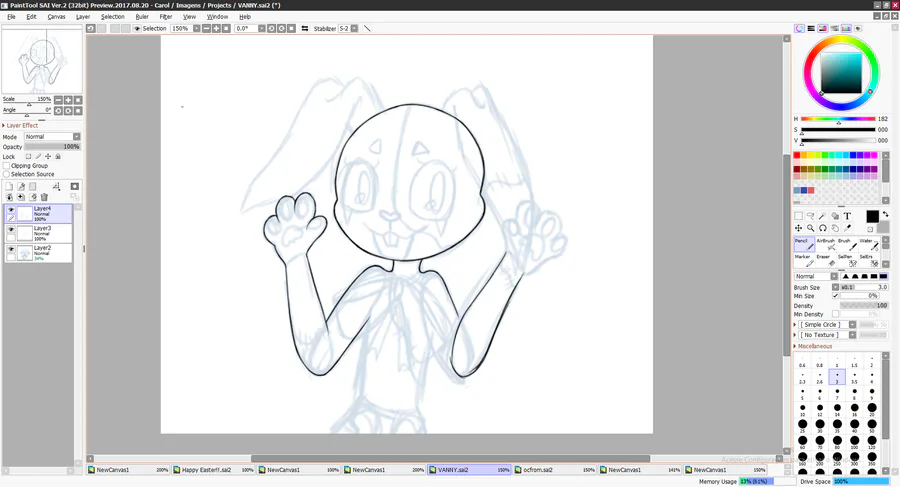
Task: Choose the Marker tool
Action: click(804, 260)
